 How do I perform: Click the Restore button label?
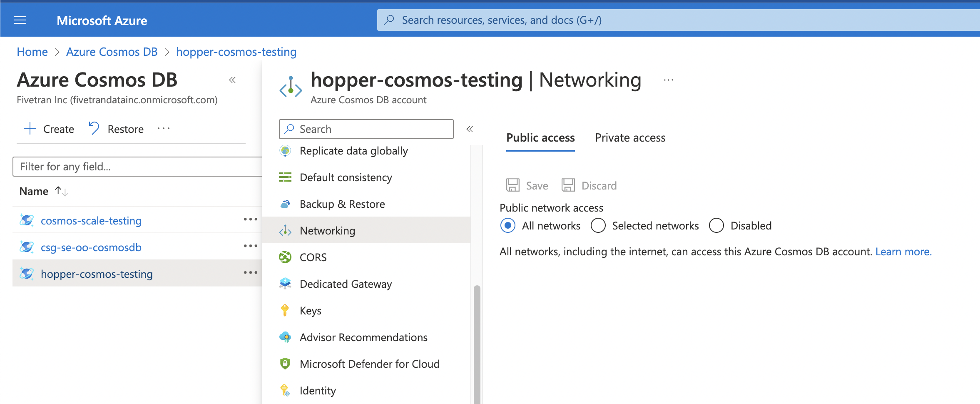point(125,129)
